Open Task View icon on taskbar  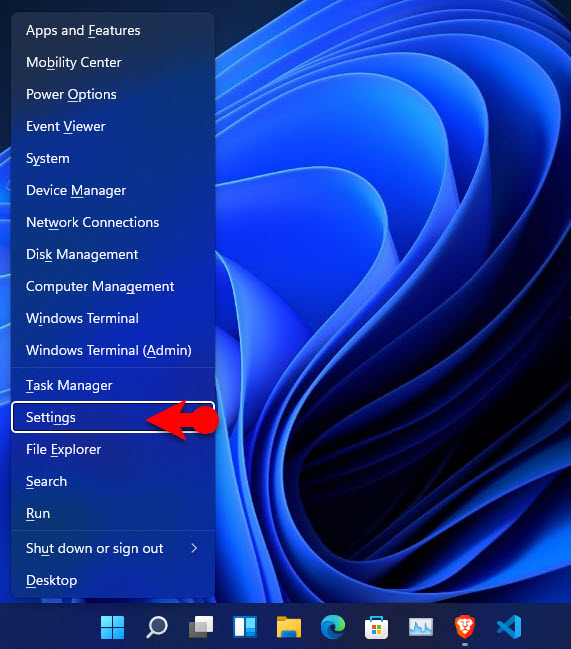(201, 627)
